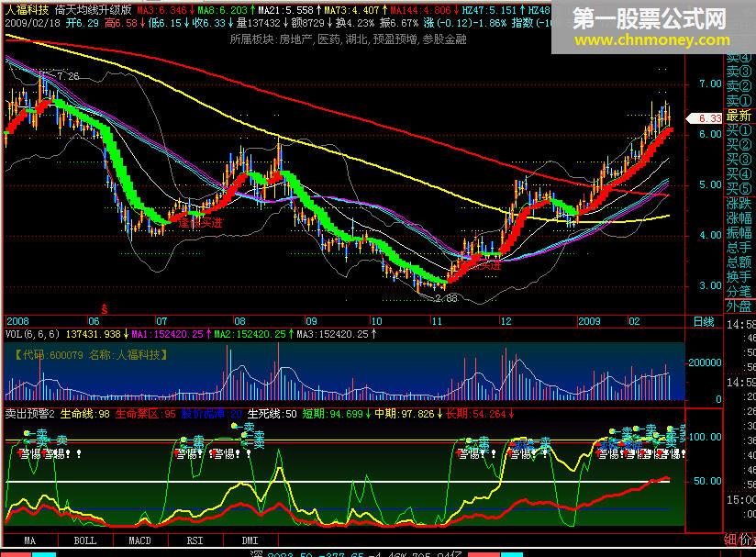Click the 所属板块 sector line
The width and height of the screenshot is (756, 557).
[x=348, y=39]
